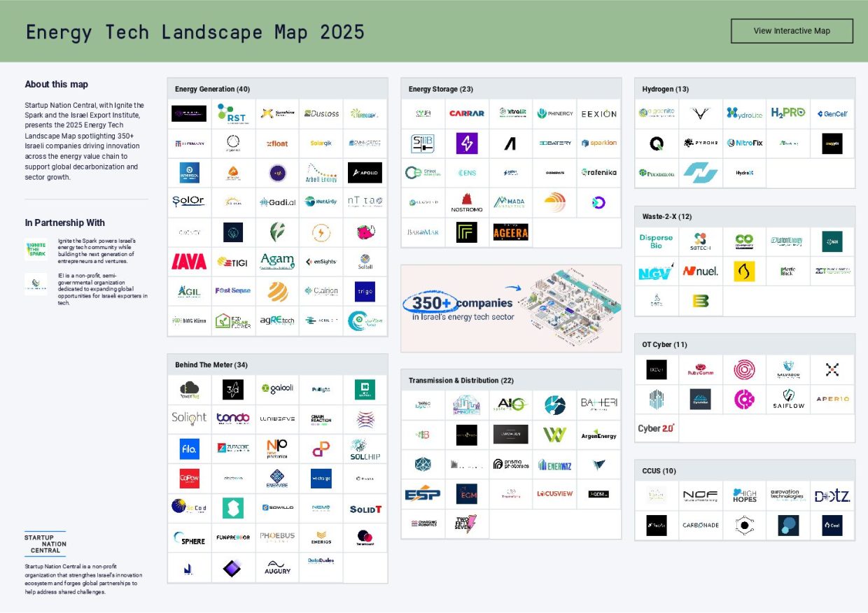This screenshot has height=613, width=868.
Task: Select the GenCell company logo
Action: (x=832, y=113)
